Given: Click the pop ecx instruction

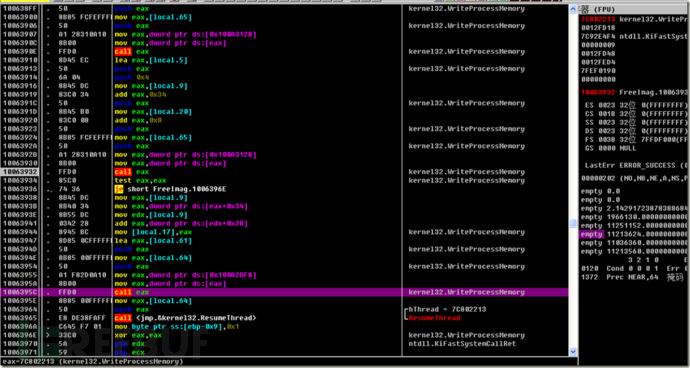Looking at the screenshot, I should point(129,352).
